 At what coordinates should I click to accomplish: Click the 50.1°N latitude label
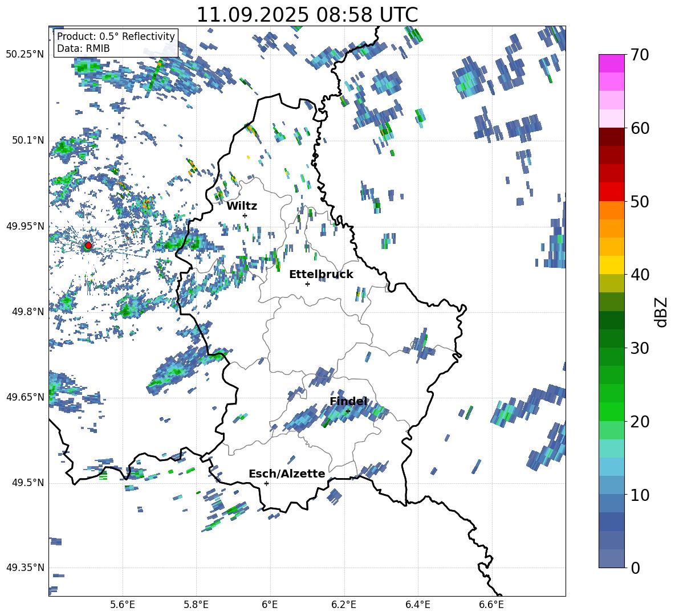(x=27, y=140)
